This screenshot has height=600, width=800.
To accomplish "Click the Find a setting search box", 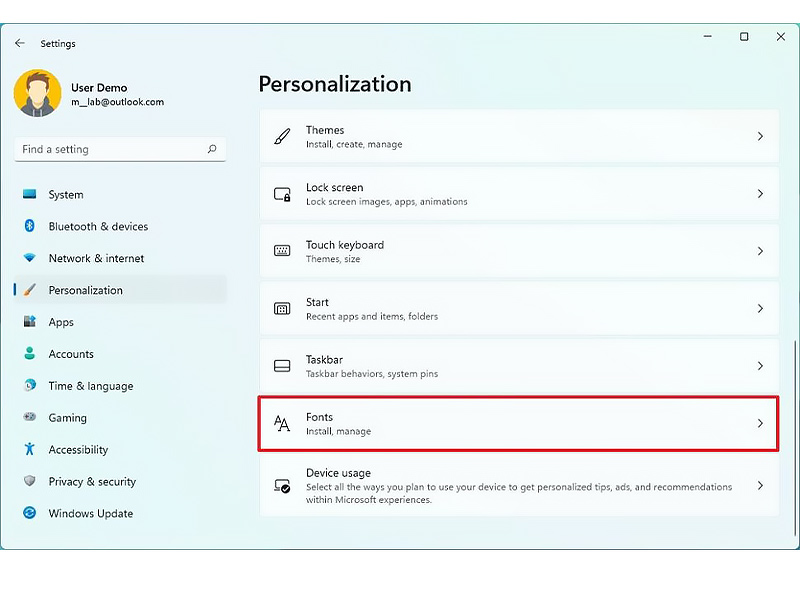I will point(120,149).
